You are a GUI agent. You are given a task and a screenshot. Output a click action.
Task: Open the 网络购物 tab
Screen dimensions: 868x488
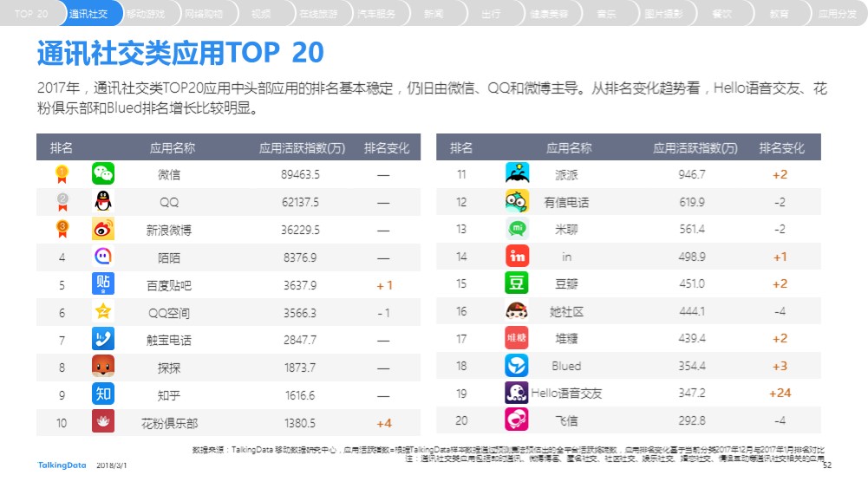tap(204, 14)
